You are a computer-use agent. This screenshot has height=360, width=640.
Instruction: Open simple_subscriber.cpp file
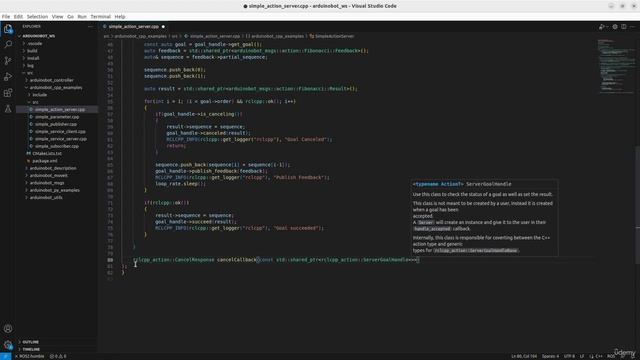(57, 146)
